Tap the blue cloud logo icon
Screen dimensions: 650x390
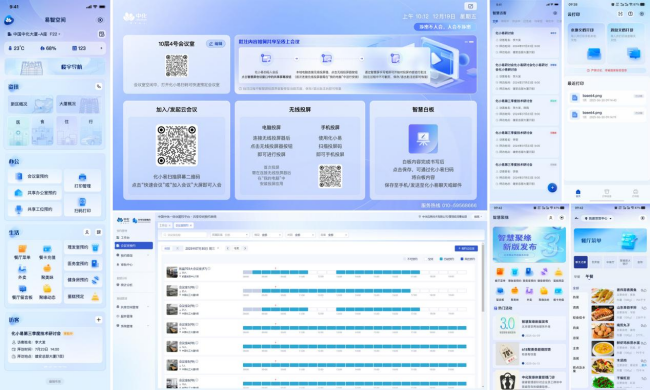[9, 20]
